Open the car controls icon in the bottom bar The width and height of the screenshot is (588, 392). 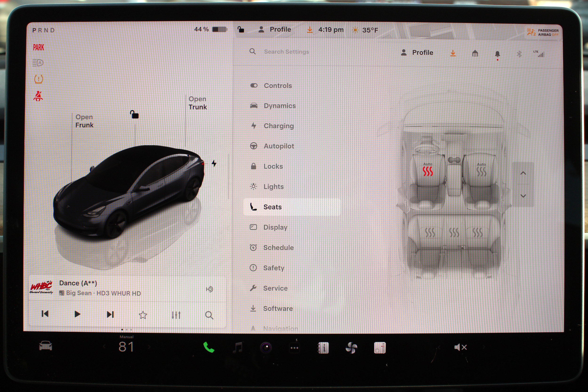(45, 346)
